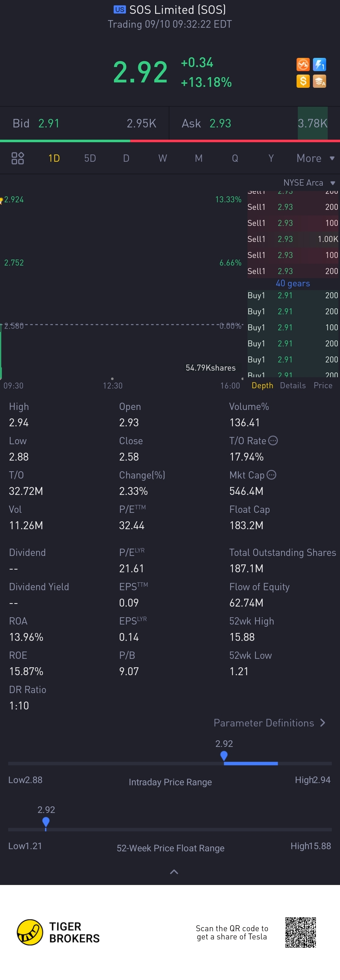Tap the Mkt Cap value 546.4M

pyautogui.click(x=246, y=491)
